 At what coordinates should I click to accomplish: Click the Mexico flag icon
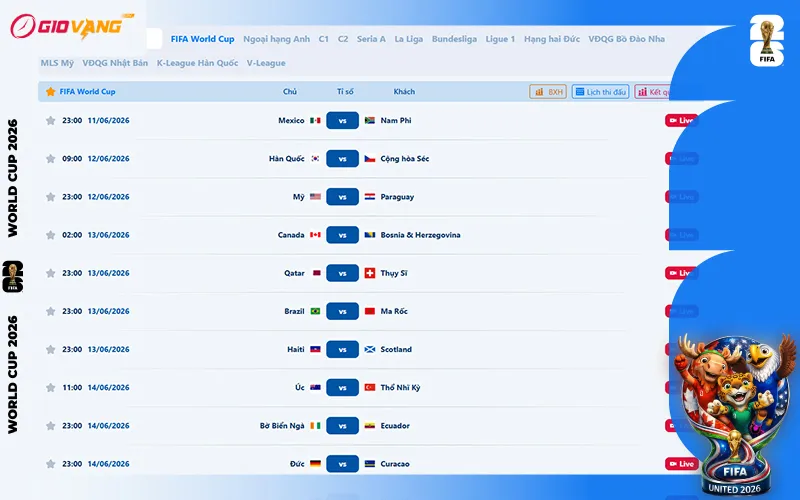click(315, 120)
